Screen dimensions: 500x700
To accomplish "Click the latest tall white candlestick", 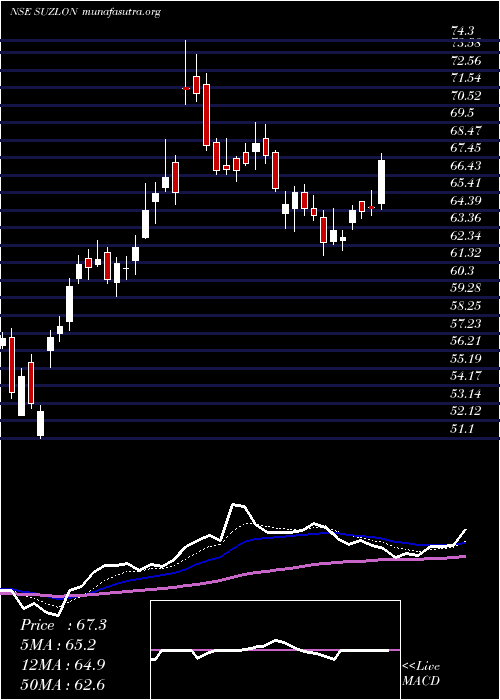I will tap(381, 182).
